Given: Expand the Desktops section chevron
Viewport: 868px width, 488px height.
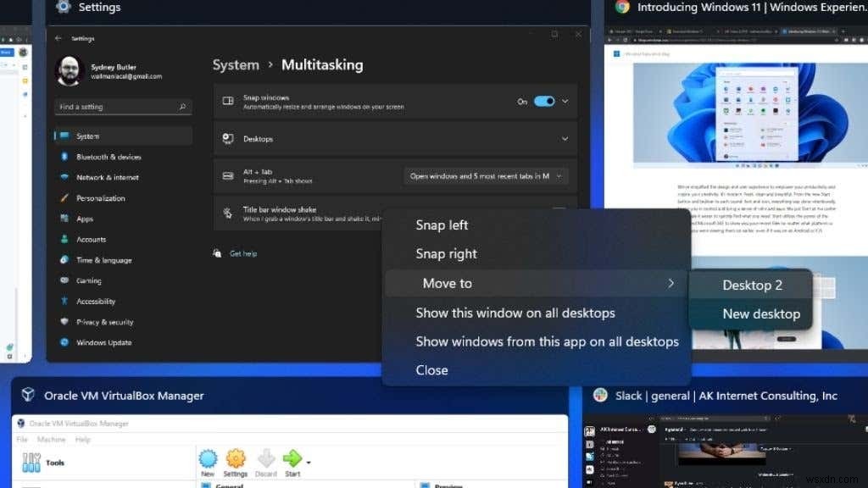Looking at the screenshot, I should (565, 138).
